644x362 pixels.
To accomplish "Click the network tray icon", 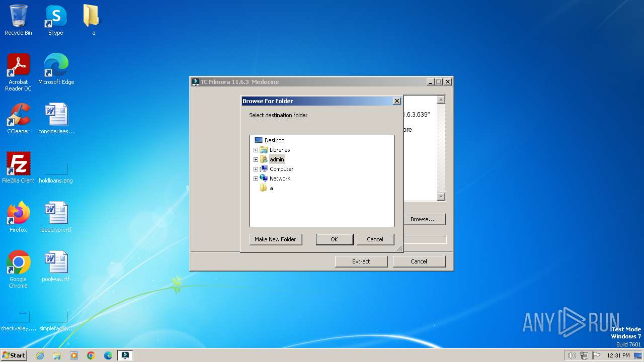I will click(584, 355).
